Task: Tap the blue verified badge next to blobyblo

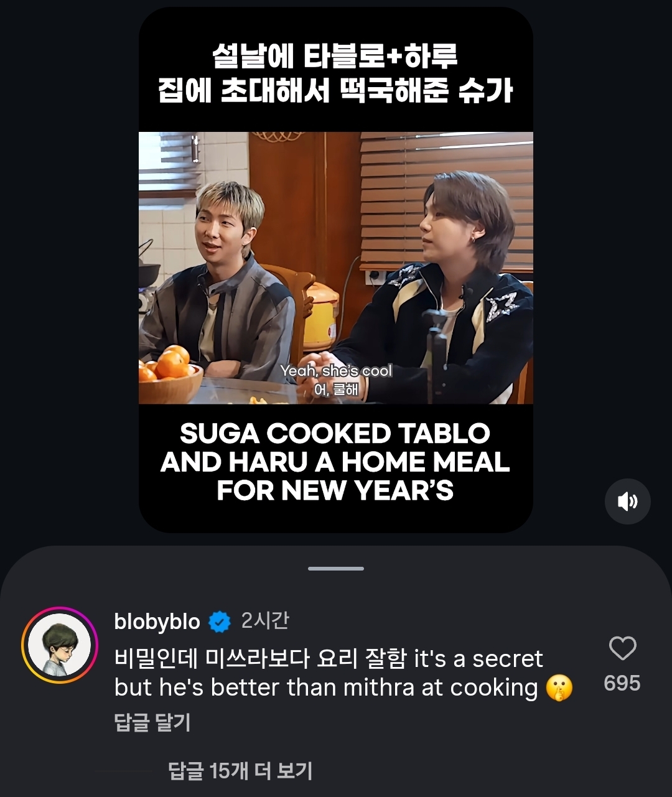Action: coord(219,622)
